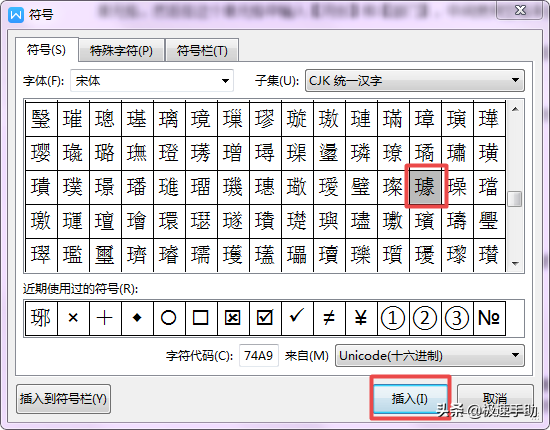The image size is (550, 430).
Task: Select the character 瓅 in grid
Action: [361, 255]
